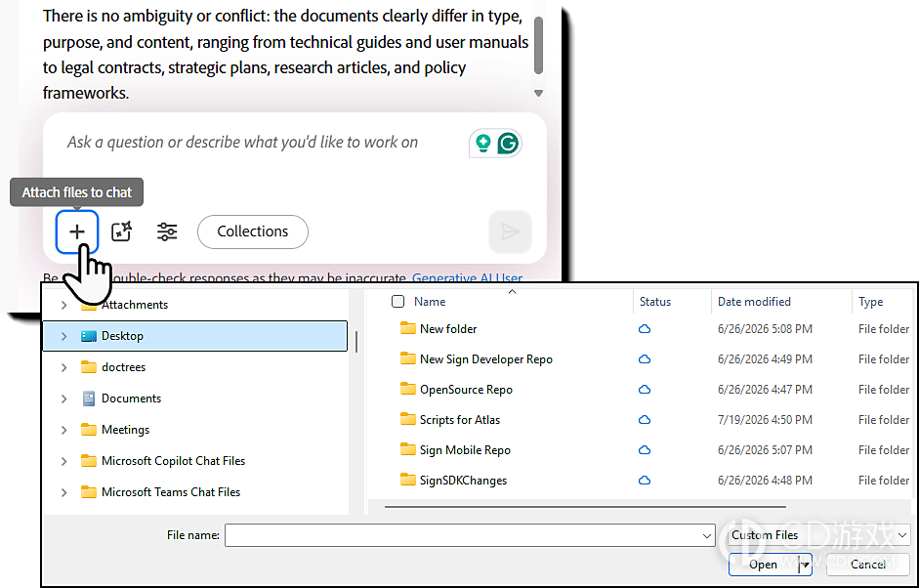Sort by the Status column header
Viewport: 919px width, 588px height.
654,302
